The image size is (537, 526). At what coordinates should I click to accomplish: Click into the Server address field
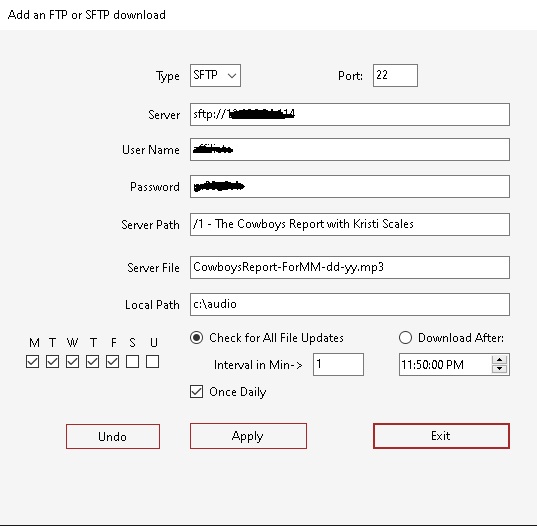click(350, 114)
